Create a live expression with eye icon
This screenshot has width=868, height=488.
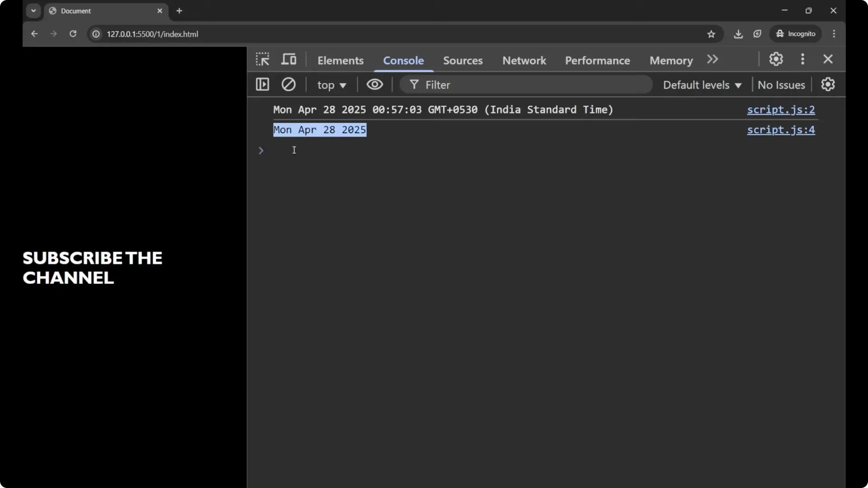pyautogui.click(x=375, y=84)
